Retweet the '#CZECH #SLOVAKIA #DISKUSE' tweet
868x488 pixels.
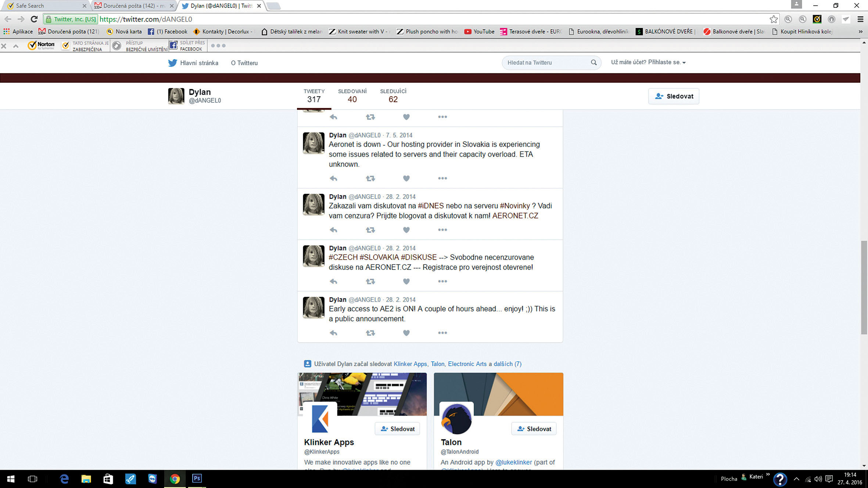[370, 281]
